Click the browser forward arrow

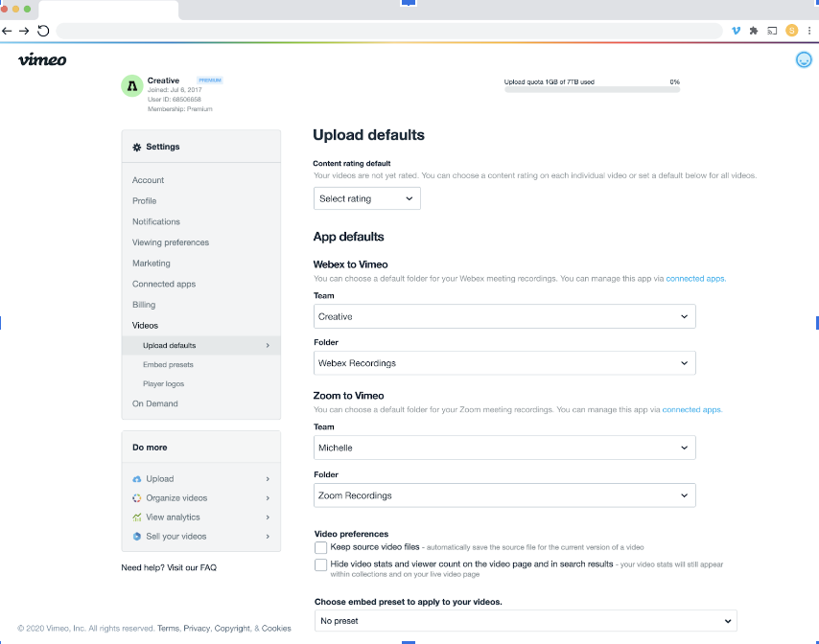point(24,31)
